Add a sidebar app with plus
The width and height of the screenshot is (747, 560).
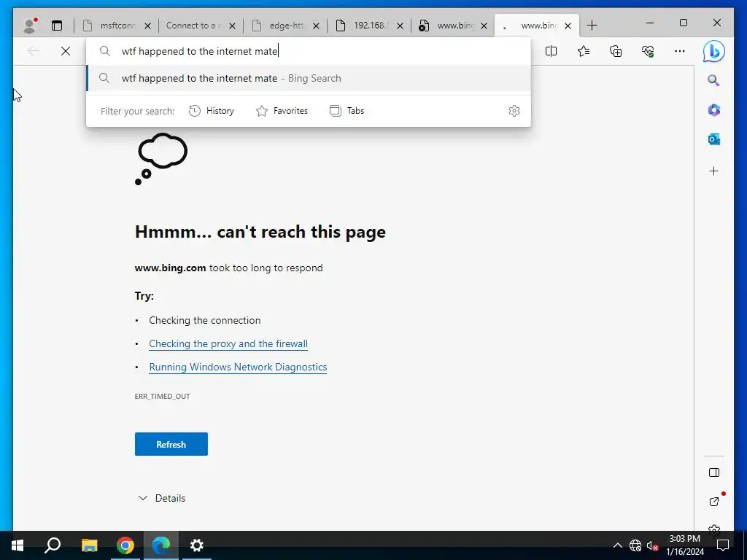[x=713, y=171]
